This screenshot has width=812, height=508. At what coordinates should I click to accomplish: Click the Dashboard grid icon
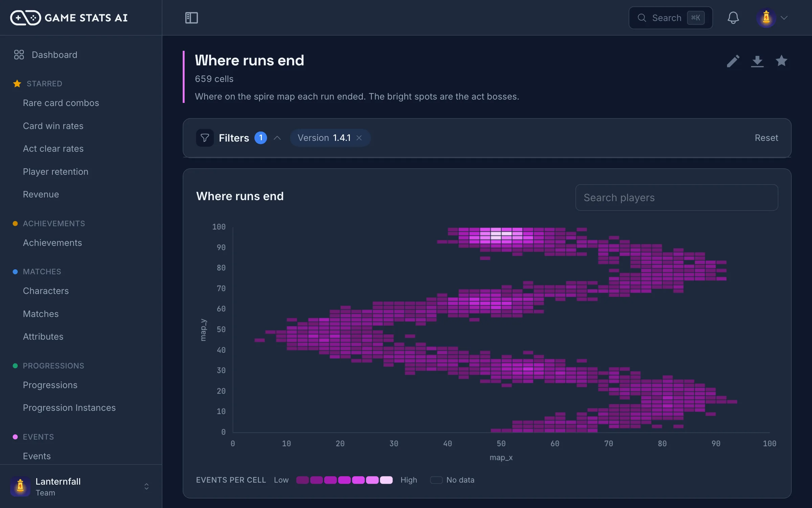tap(19, 55)
